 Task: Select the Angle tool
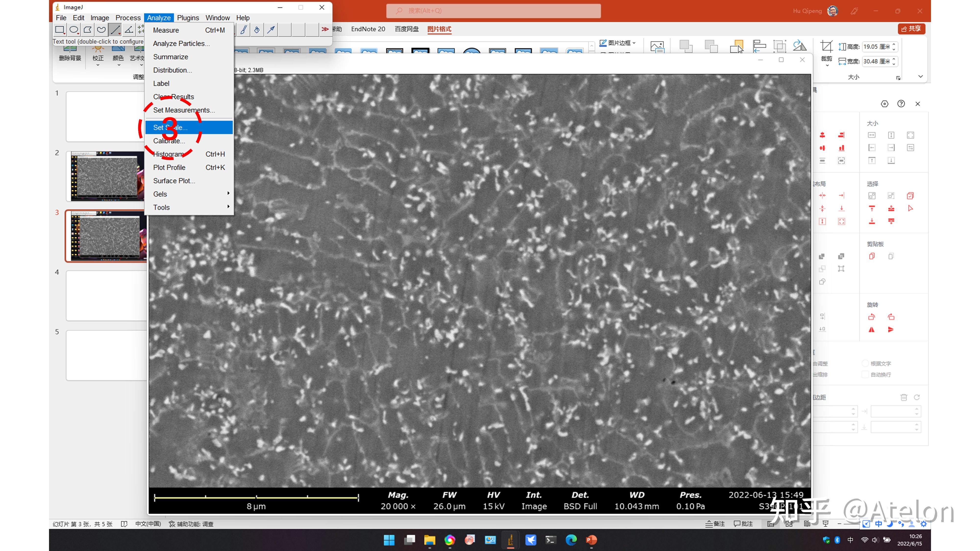pos(129,30)
